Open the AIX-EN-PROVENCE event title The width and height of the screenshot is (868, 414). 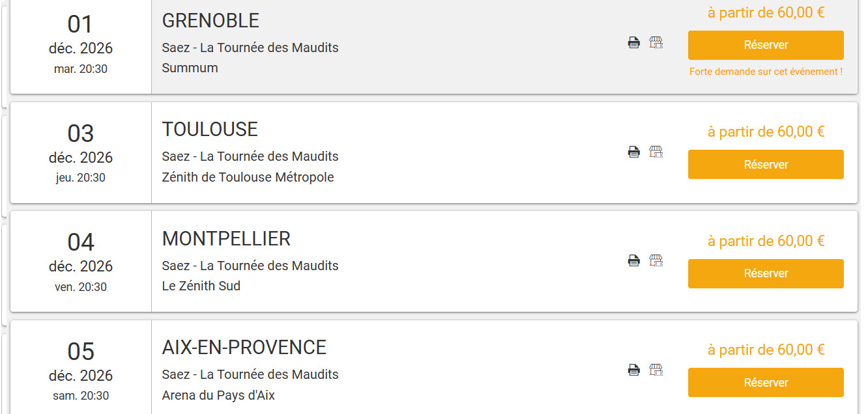coord(244,348)
